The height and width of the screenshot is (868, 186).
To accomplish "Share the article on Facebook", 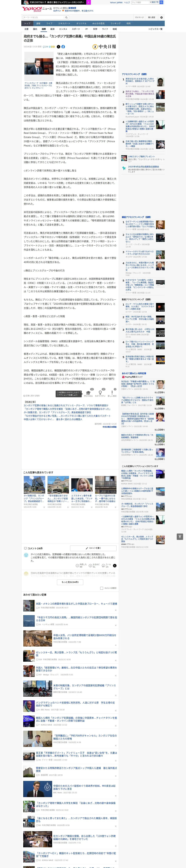I will [x=63, y=47].
